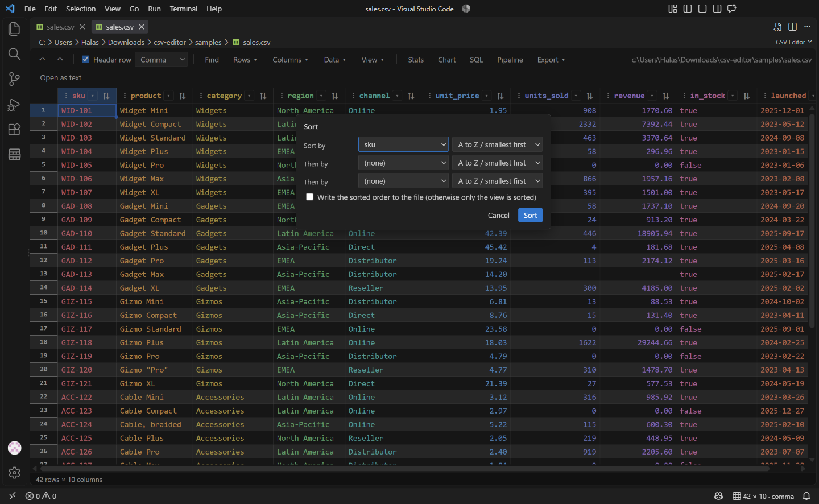Open the Search view in activity bar
The height and width of the screenshot is (504, 819).
pyautogui.click(x=14, y=54)
